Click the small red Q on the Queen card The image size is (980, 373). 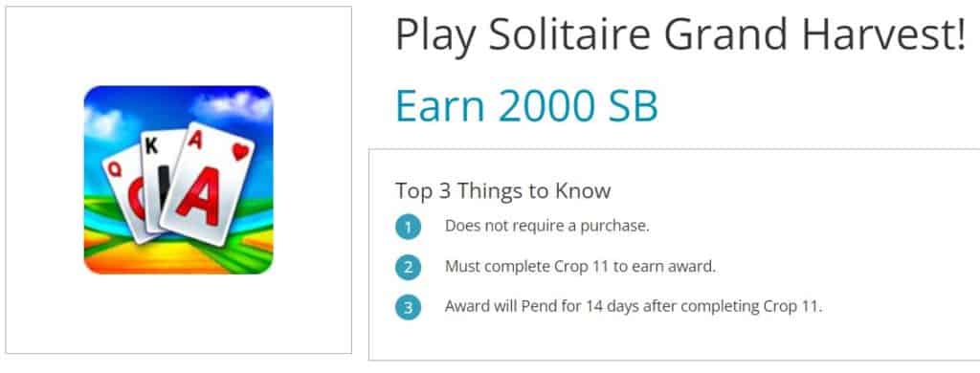point(115,169)
